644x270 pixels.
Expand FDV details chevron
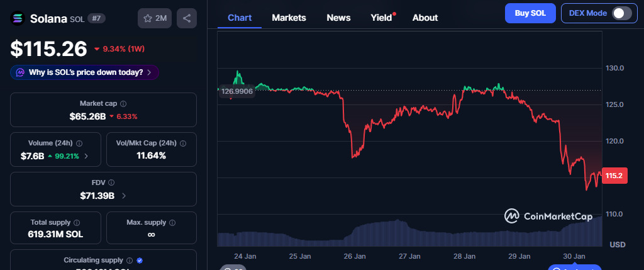coord(124,196)
